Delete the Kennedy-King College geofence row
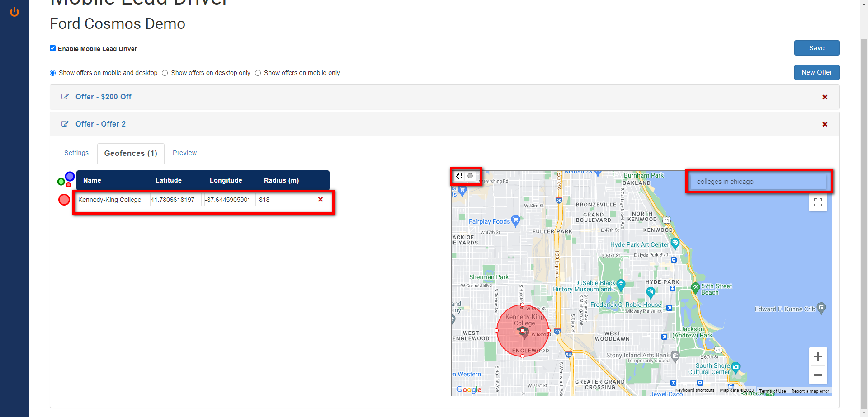868x417 pixels. pyautogui.click(x=321, y=200)
